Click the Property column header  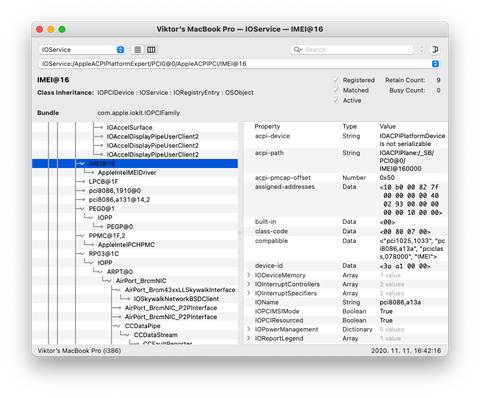point(267,126)
